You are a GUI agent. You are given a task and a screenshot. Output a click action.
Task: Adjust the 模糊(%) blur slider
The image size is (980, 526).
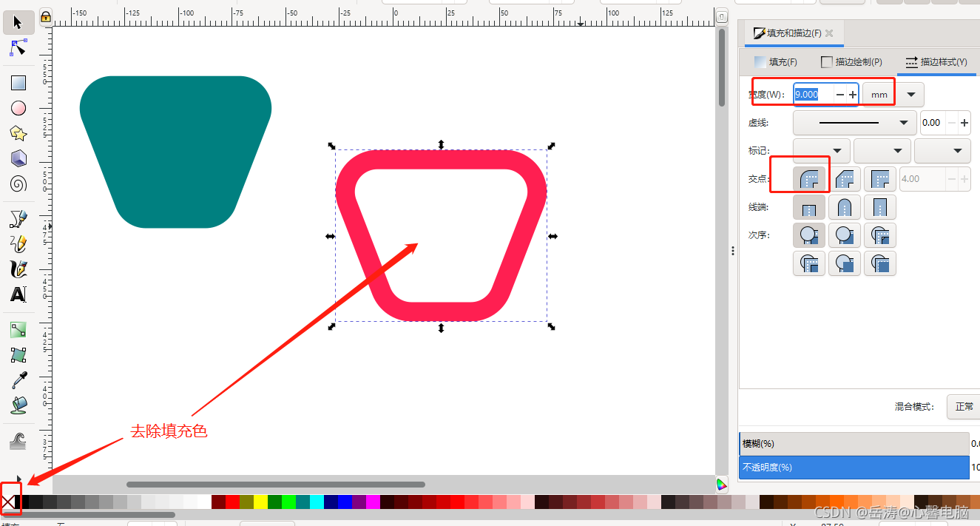click(854, 444)
